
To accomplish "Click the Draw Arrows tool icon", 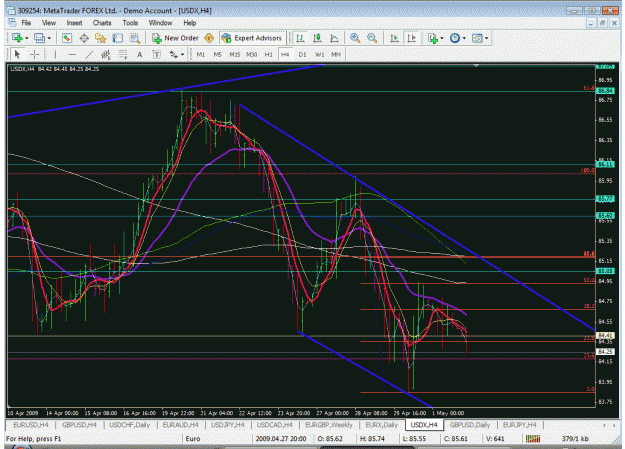I will [174, 55].
